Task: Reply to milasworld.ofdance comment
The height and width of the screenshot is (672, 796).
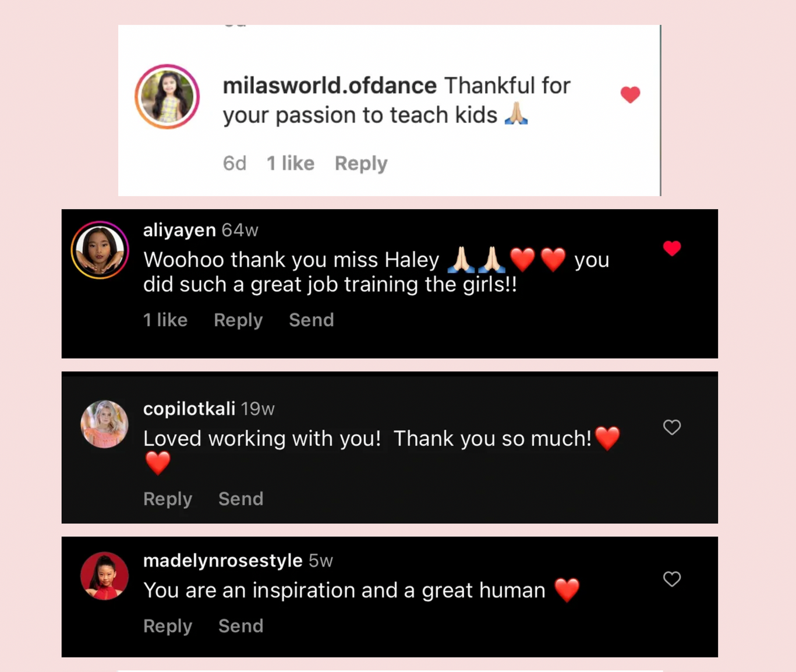Action: (361, 164)
